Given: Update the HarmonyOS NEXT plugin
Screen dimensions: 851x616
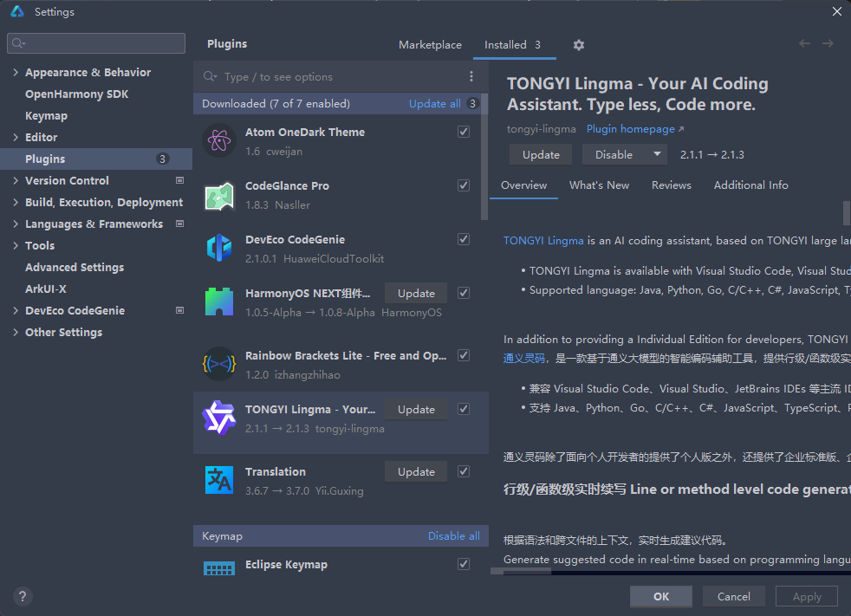Looking at the screenshot, I should [416, 293].
